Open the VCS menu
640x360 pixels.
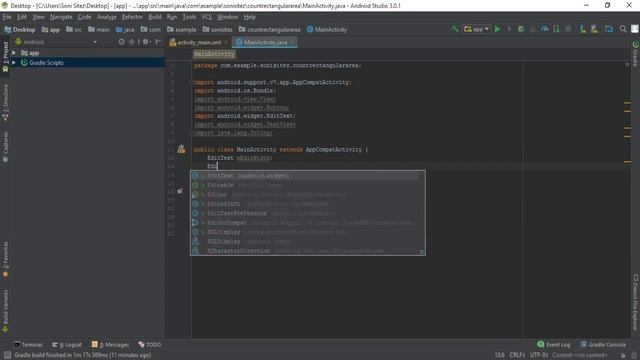coord(207,17)
